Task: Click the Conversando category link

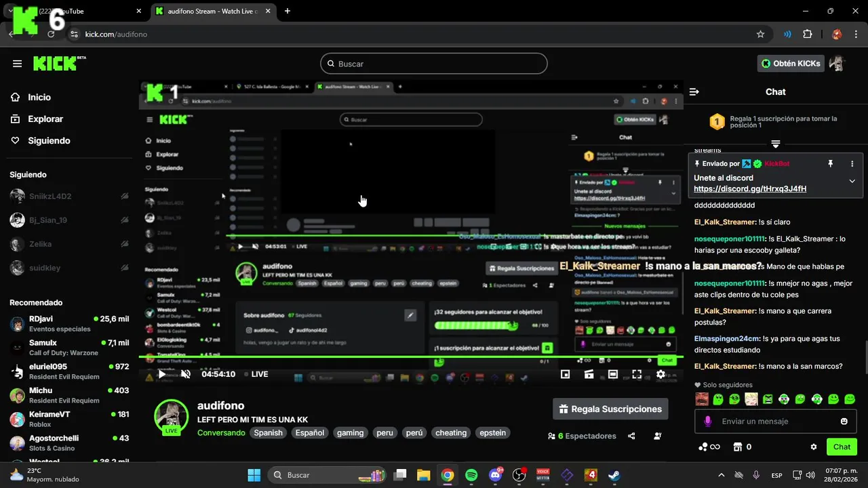Action: (221, 432)
